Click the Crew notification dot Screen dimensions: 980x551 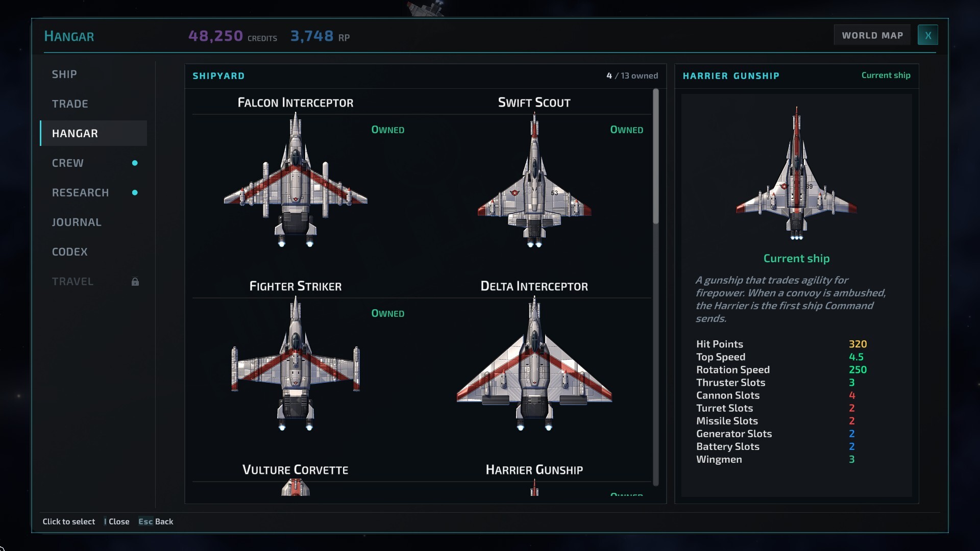coord(135,163)
